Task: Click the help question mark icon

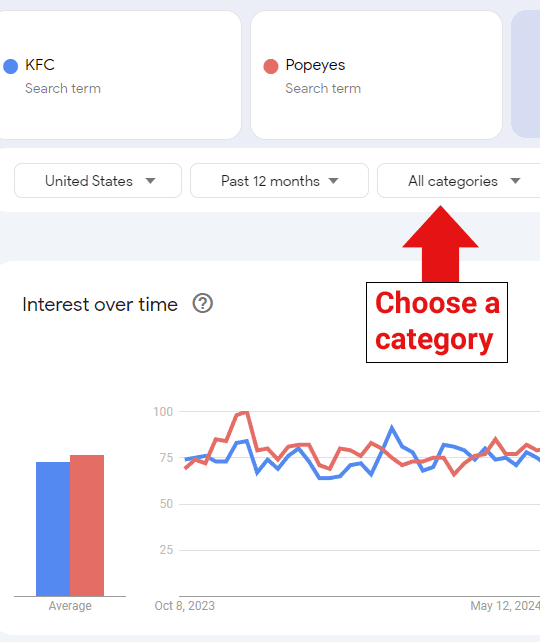Action: pos(203,304)
